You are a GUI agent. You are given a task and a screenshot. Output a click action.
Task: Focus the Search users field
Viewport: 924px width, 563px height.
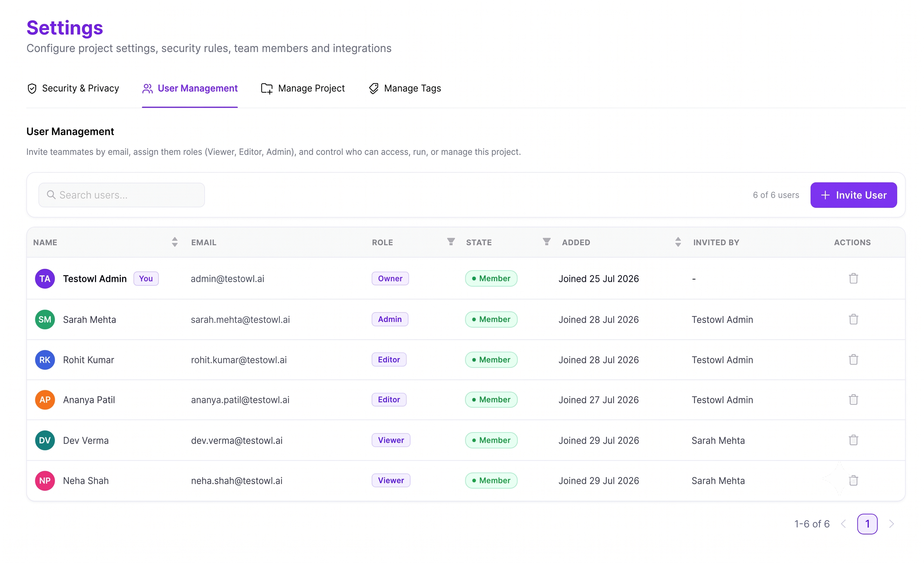pos(121,195)
